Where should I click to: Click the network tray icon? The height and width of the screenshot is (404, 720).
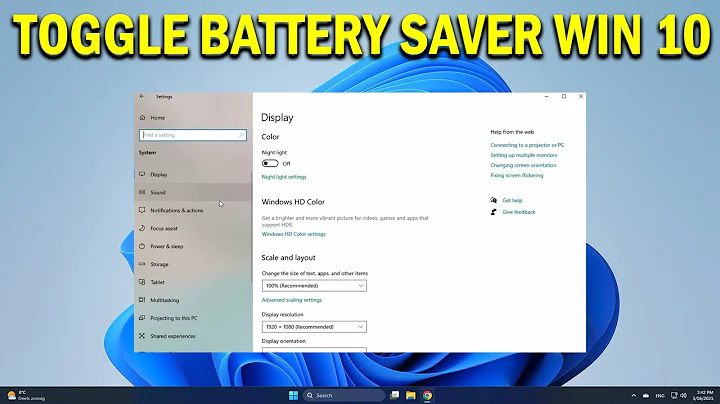click(x=674, y=395)
